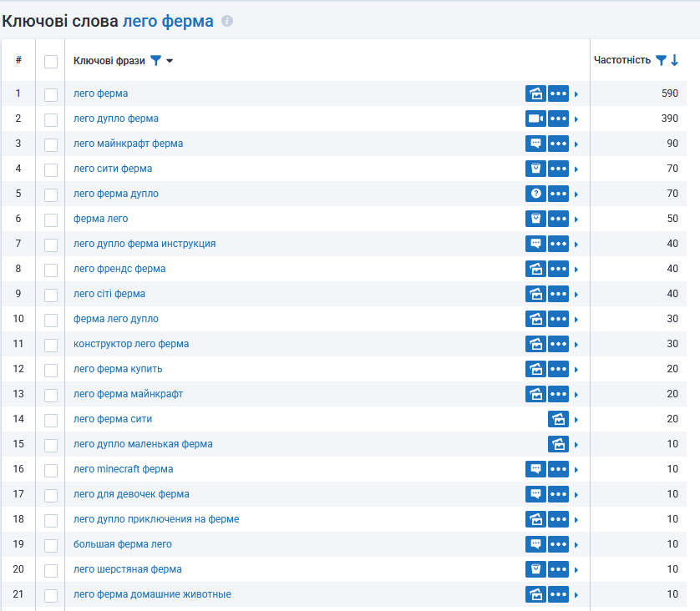Click the # column header
Image resolution: width=700 pixels, height=611 pixels.
click(x=18, y=60)
